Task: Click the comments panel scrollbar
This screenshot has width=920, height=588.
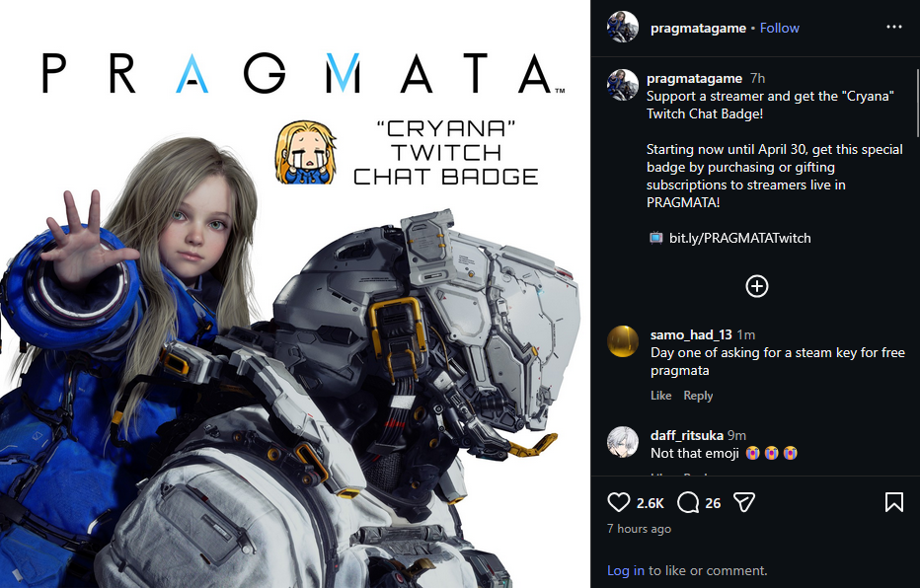Action: tap(917, 103)
